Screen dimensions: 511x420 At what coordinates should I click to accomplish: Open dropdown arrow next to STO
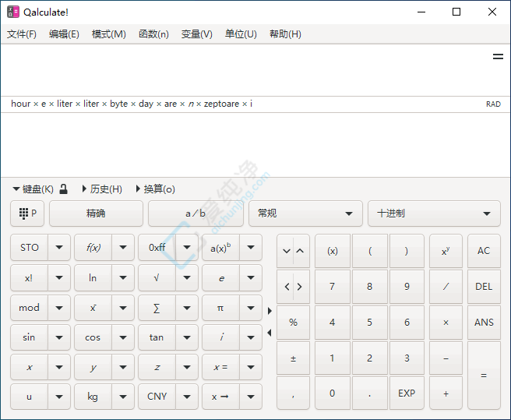pyautogui.click(x=59, y=248)
